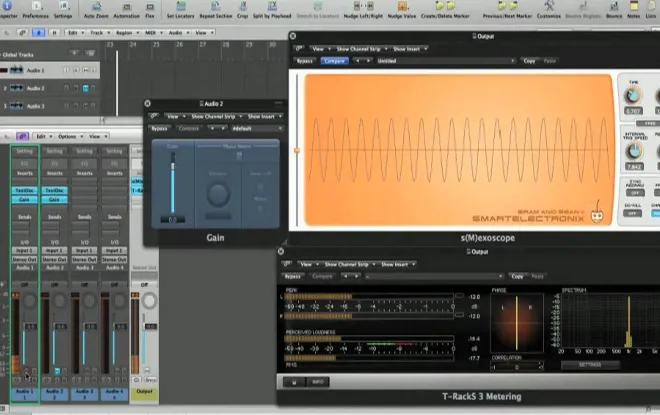660x415 pixels.
Task: Toggle the highlighted blue button on Audio 2 mixer strip
Action: (x=57, y=371)
